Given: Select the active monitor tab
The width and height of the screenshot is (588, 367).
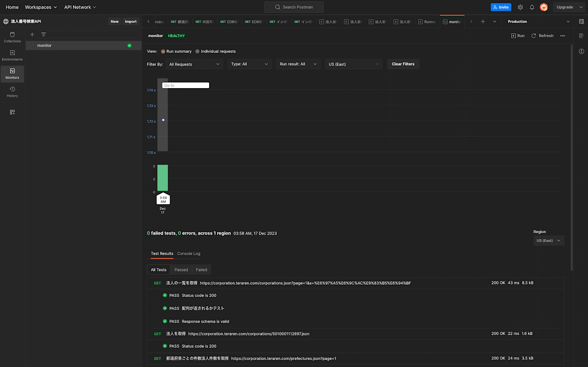Looking at the screenshot, I should (452, 22).
